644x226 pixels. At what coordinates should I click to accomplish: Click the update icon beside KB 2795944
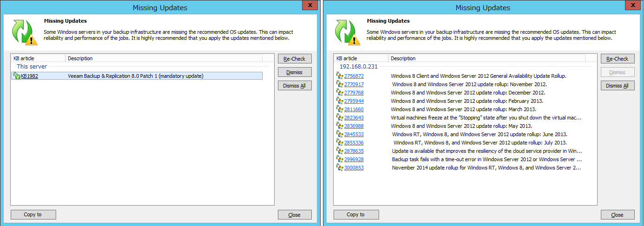tap(340, 101)
